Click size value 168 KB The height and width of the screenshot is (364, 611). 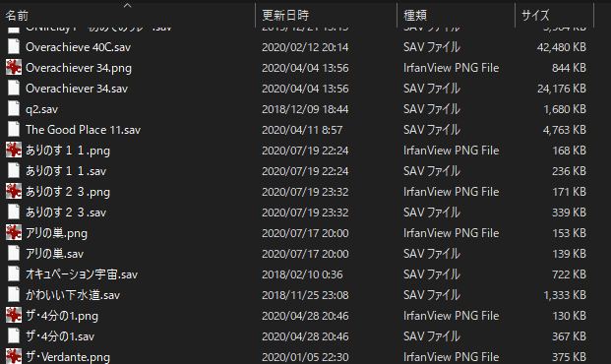(x=569, y=151)
